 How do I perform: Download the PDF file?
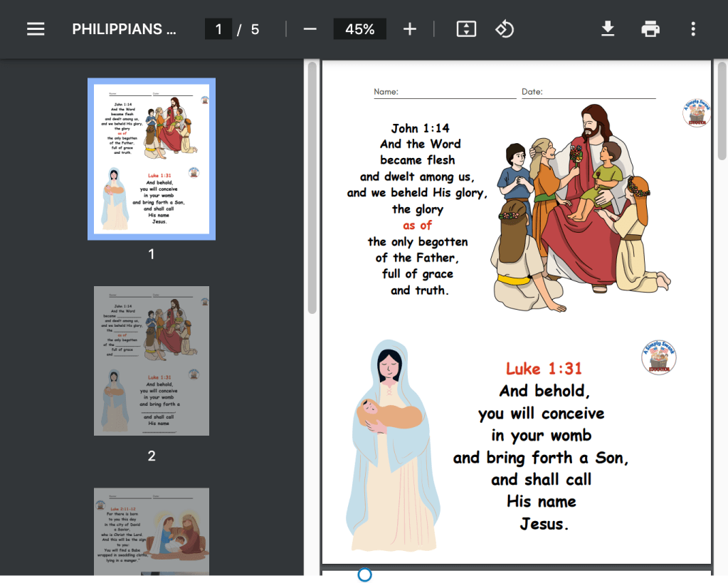(x=608, y=29)
